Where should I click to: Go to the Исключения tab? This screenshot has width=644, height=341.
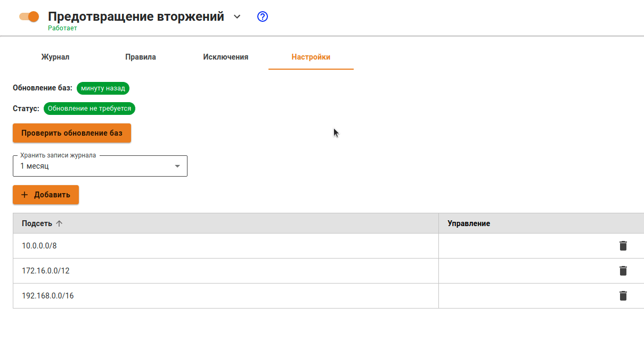(x=225, y=57)
